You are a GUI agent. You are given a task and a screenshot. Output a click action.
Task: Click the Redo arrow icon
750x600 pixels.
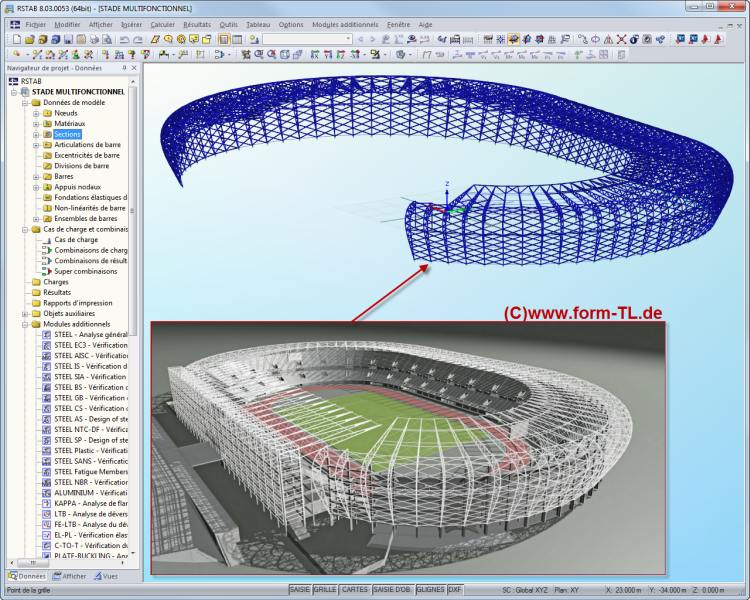pos(138,39)
